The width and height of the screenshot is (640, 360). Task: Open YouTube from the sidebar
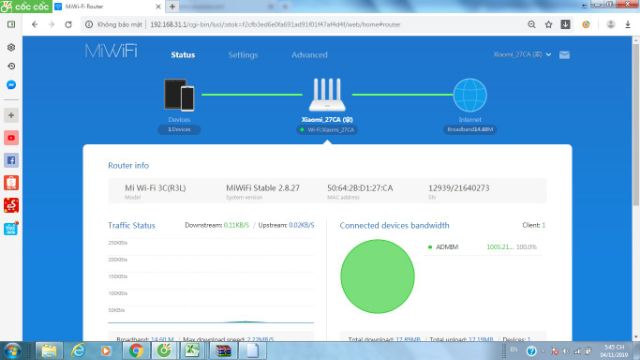coord(11,138)
